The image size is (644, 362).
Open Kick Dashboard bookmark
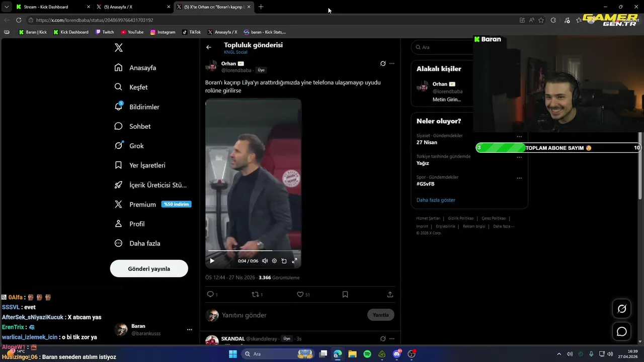click(71, 32)
